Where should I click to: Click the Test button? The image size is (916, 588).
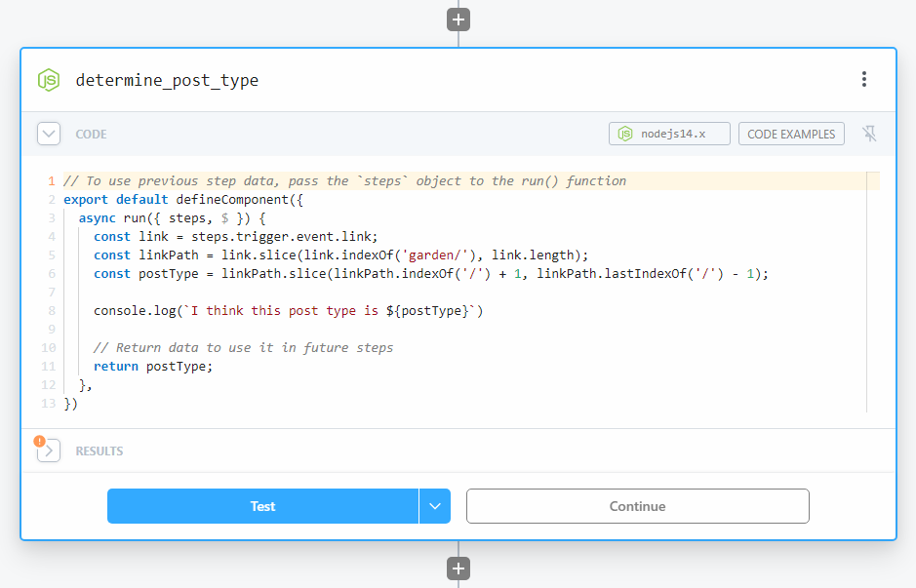coord(262,506)
